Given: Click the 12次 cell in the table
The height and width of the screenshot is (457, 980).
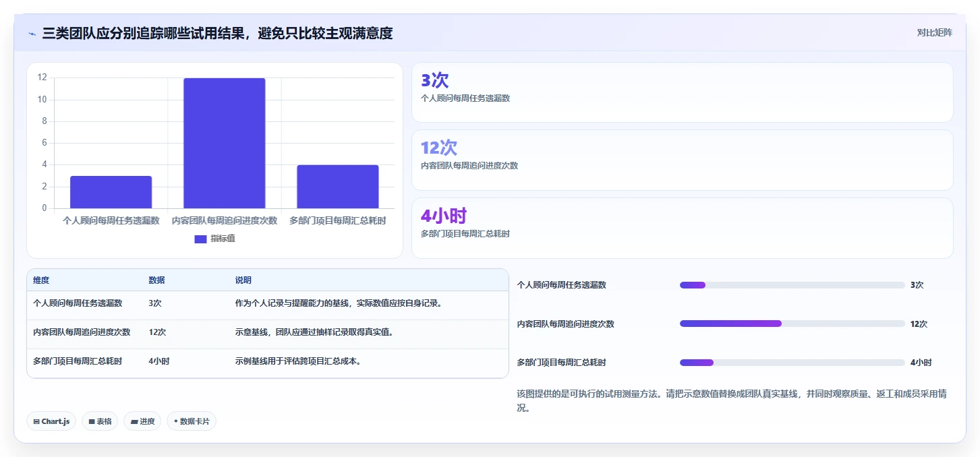Looking at the screenshot, I should (x=157, y=332).
